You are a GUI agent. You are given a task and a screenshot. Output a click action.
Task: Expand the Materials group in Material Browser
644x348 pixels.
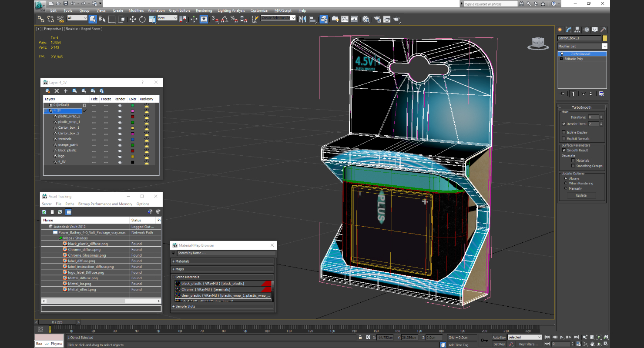pyautogui.click(x=222, y=261)
